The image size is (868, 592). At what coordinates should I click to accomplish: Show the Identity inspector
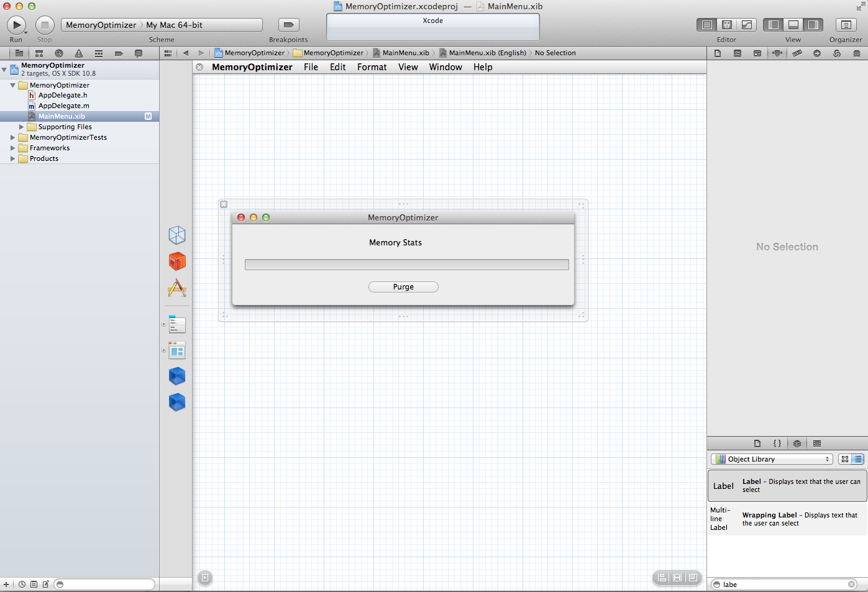pos(757,53)
